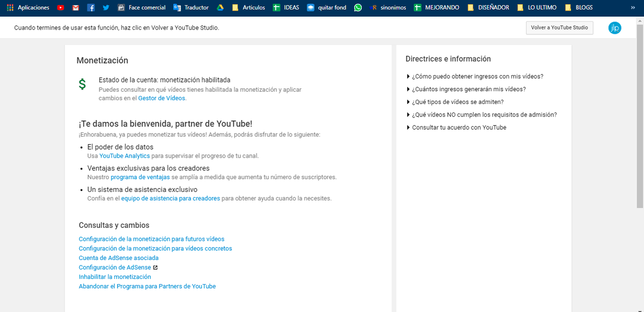Open the Google Drive bookmark icon

[220, 8]
